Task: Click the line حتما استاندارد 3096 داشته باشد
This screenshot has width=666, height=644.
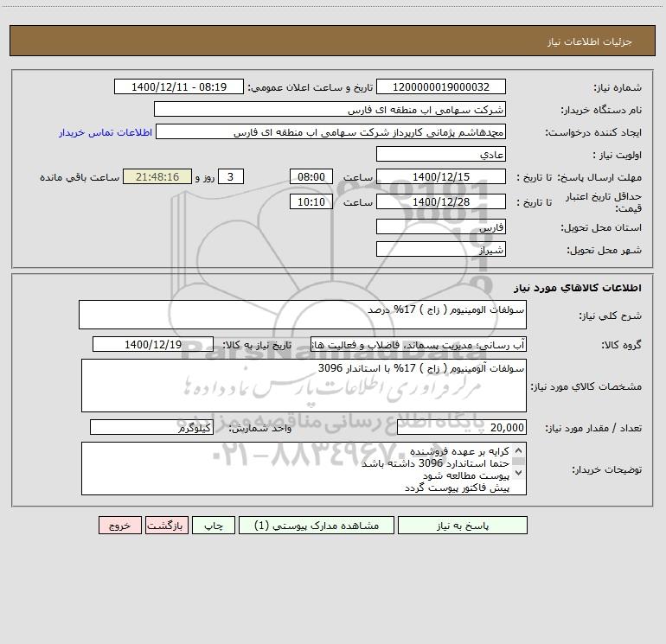Action: coord(435,463)
